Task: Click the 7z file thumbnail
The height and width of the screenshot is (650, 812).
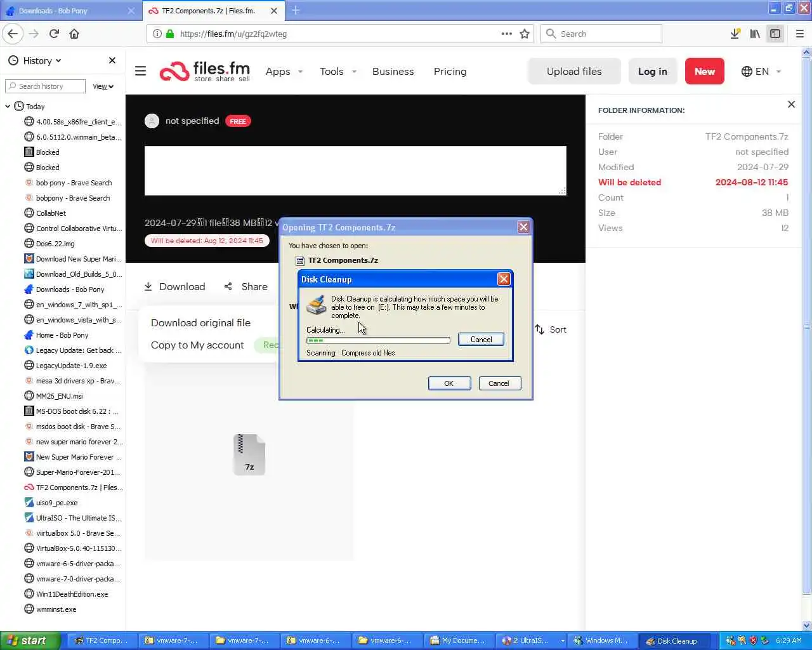Action: tap(249, 454)
